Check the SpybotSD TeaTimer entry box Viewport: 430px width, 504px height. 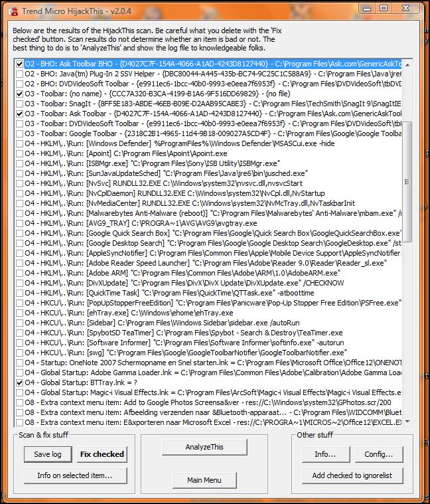point(20,333)
